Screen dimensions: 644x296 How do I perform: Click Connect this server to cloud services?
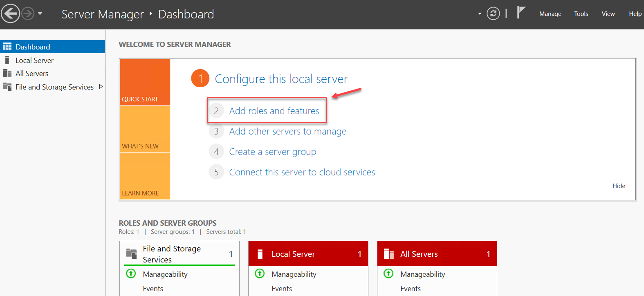coord(302,172)
